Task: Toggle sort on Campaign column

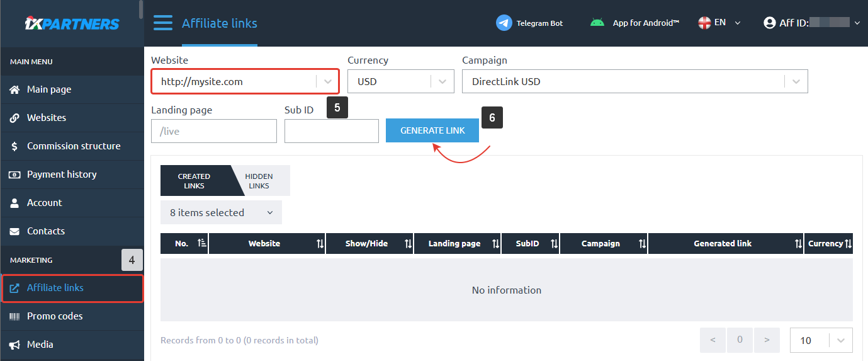Action: [x=642, y=244]
